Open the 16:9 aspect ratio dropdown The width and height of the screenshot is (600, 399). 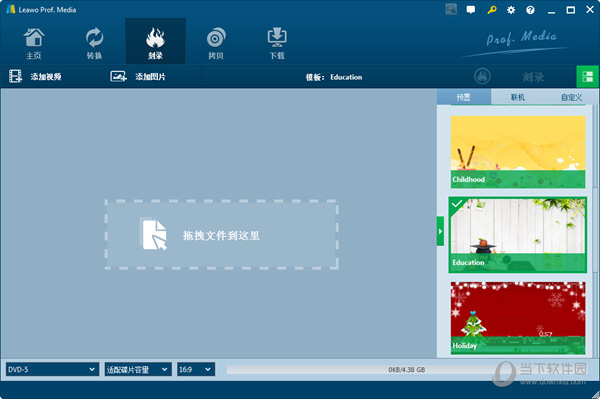(196, 369)
